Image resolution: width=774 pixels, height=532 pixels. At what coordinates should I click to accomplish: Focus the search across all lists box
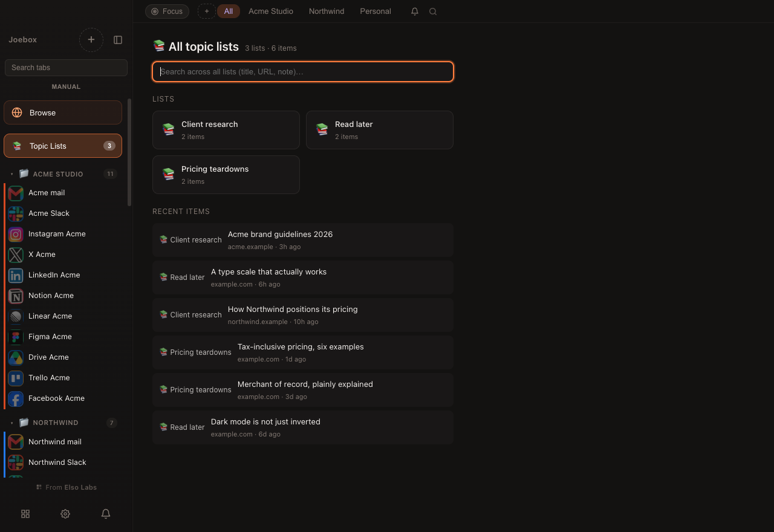tap(303, 71)
